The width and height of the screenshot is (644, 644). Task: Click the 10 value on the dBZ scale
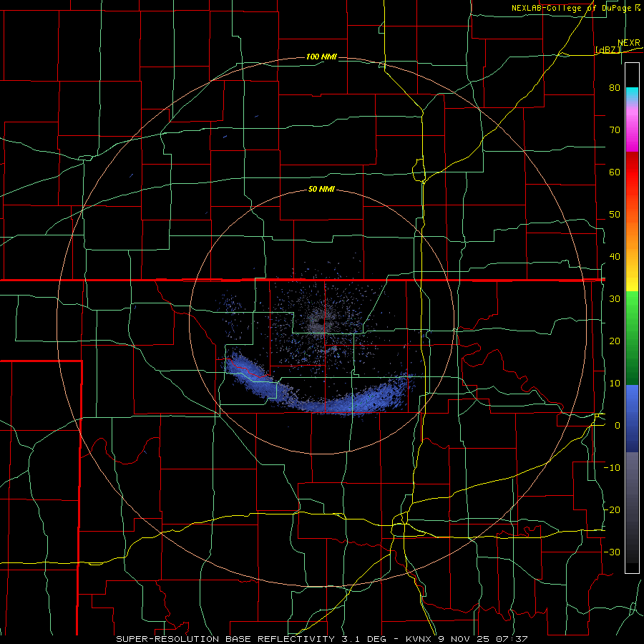click(x=615, y=384)
